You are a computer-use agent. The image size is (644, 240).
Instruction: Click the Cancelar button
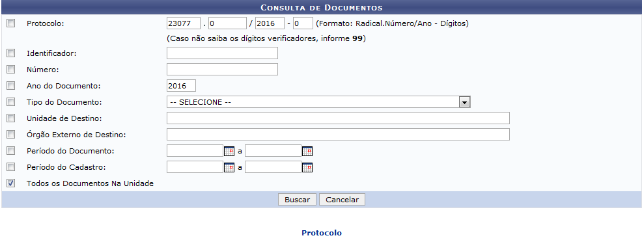342,200
